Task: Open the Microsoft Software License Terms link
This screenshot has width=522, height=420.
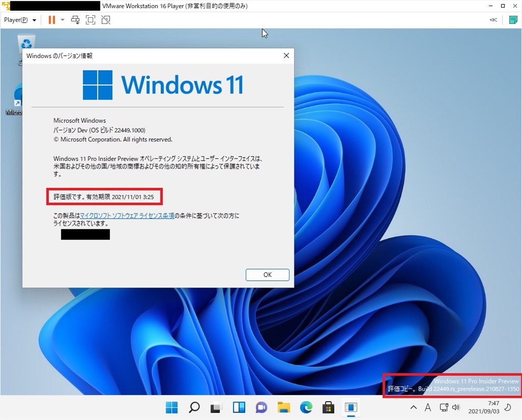Action: (x=127, y=216)
